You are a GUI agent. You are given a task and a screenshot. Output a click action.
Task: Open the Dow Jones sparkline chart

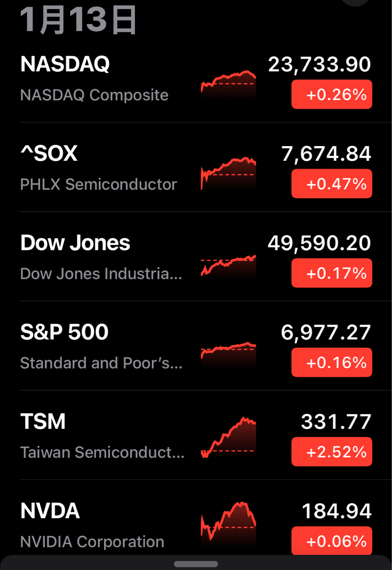tap(229, 265)
